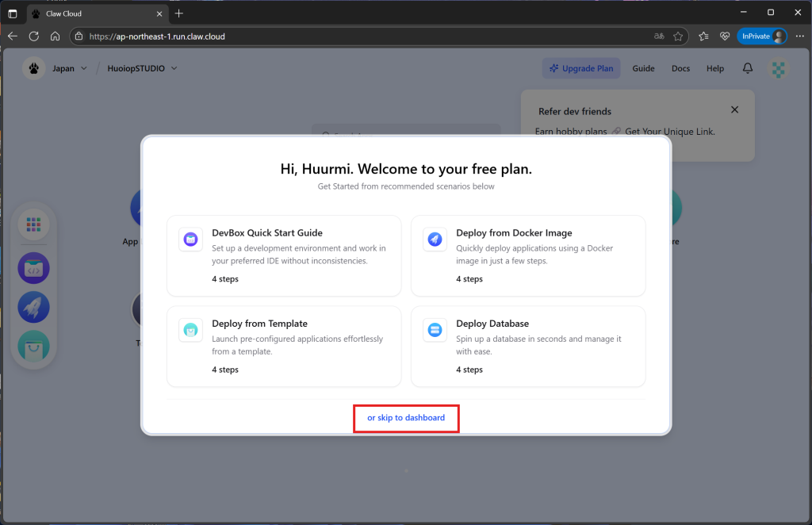Open the Deploy Database card
Viewport: 812px width, 525px height.
tap(528, 347)
